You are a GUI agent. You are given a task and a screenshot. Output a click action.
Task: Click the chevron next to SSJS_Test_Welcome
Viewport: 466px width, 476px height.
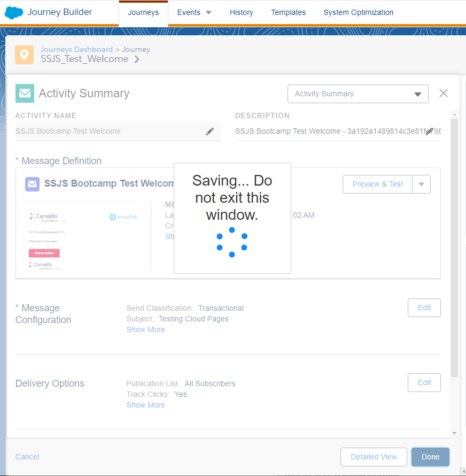point(137,59)
